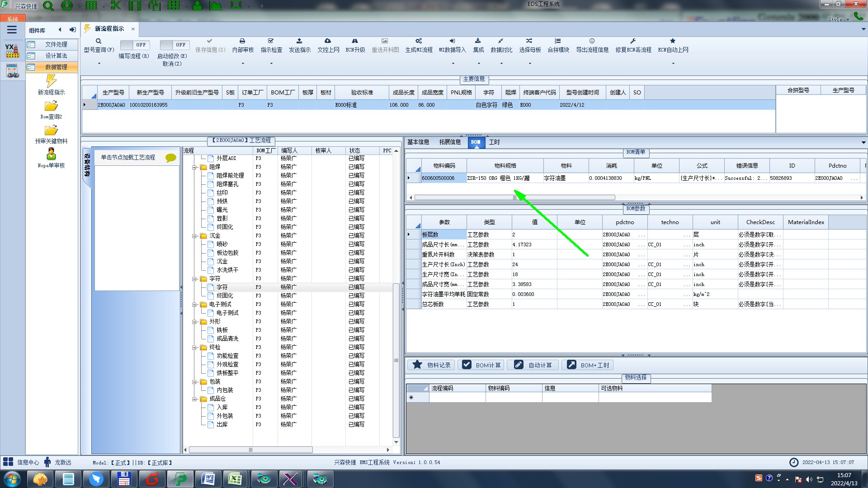Open Excel from the Windows taskbar
Screen dimensions: 868x488
click(235, 479)
